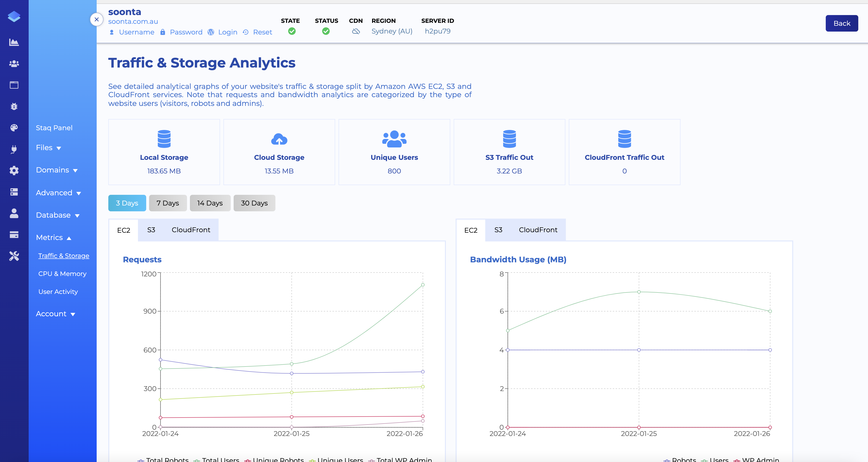Image resolution: width=868 pixels, height=462 pixels.
Task: Select the 14 Days range
Action: coord(210,203)
